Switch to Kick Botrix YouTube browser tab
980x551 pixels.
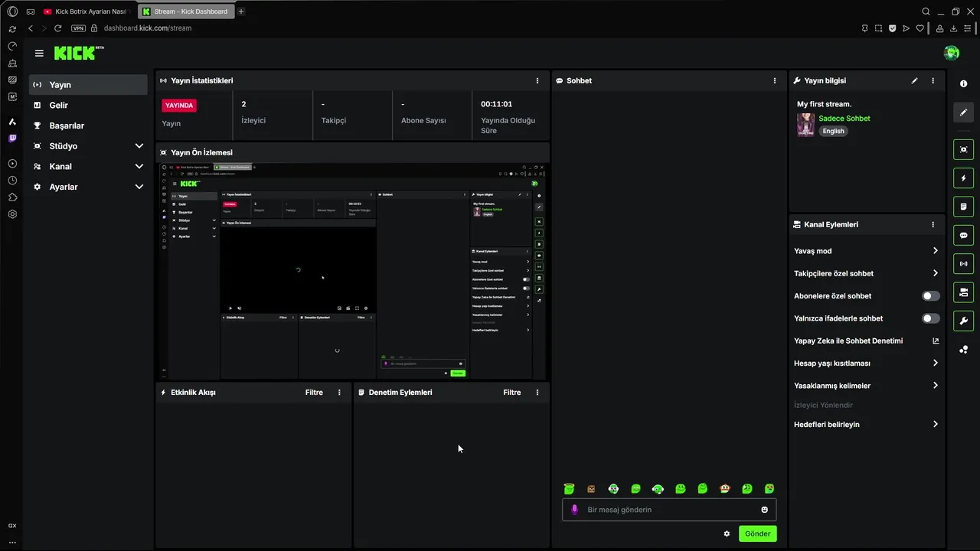(87, 11)
